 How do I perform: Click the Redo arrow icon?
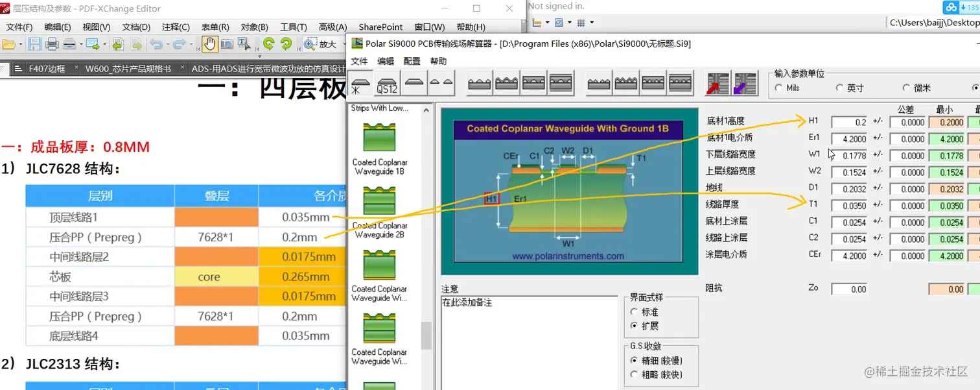(x=180, y=44)
